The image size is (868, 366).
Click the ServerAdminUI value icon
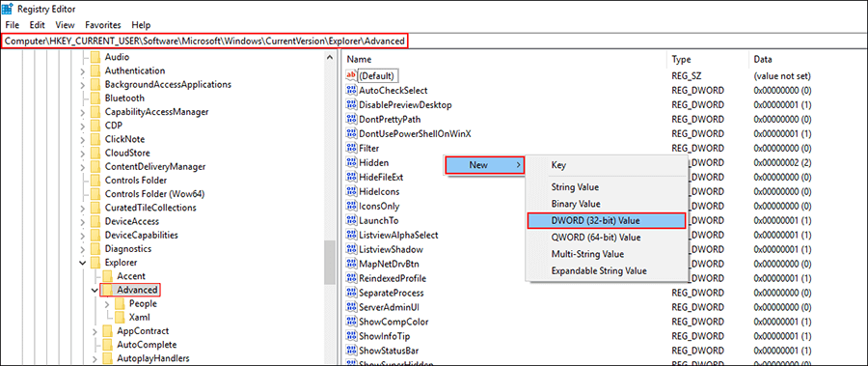[351, 307]
